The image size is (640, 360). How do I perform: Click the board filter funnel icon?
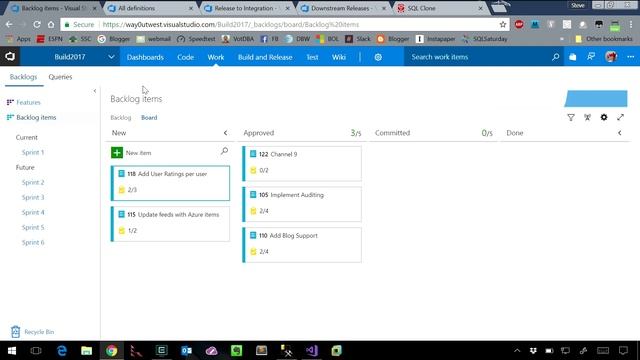click(x=571, y=118)
